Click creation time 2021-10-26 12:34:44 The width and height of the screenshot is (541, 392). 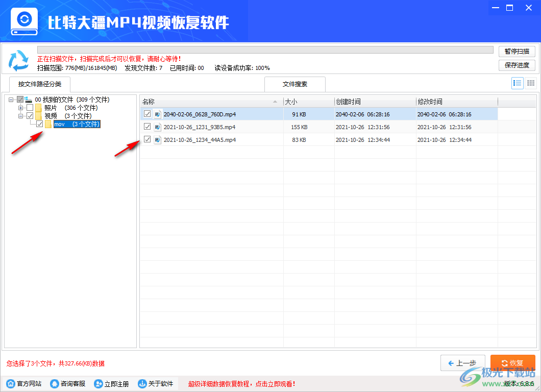pos(363,140)
